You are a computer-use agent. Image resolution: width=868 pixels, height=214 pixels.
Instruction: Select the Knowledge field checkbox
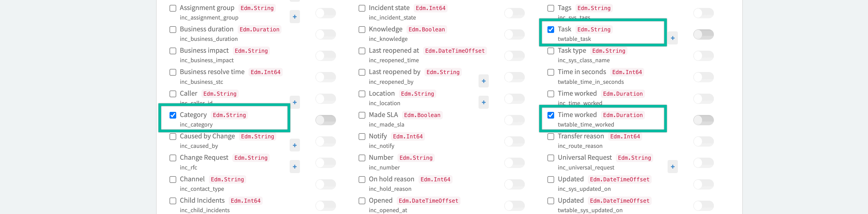pyautogui.click(x=362, y=30)
